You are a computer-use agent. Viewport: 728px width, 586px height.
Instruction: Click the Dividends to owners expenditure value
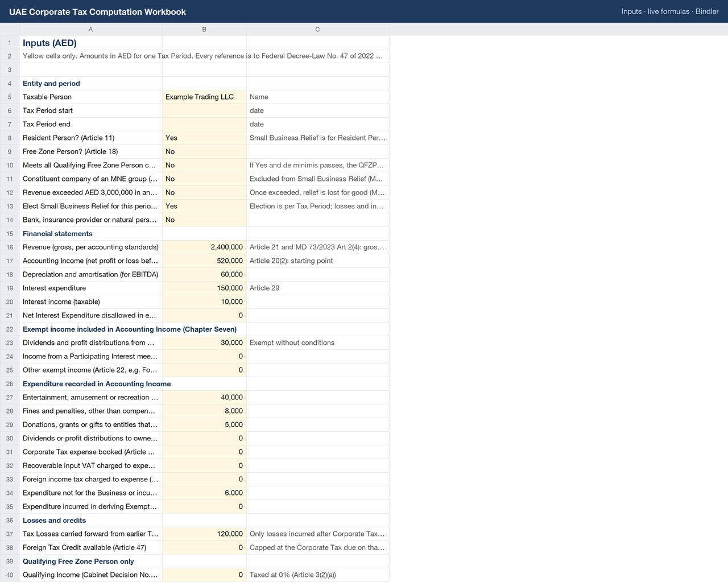(x=204, y=438)
